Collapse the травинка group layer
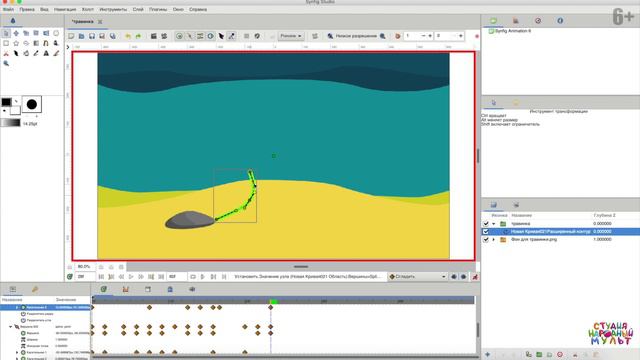The width and height of the screenshot is (640, 360). click(x=493, y=224)
